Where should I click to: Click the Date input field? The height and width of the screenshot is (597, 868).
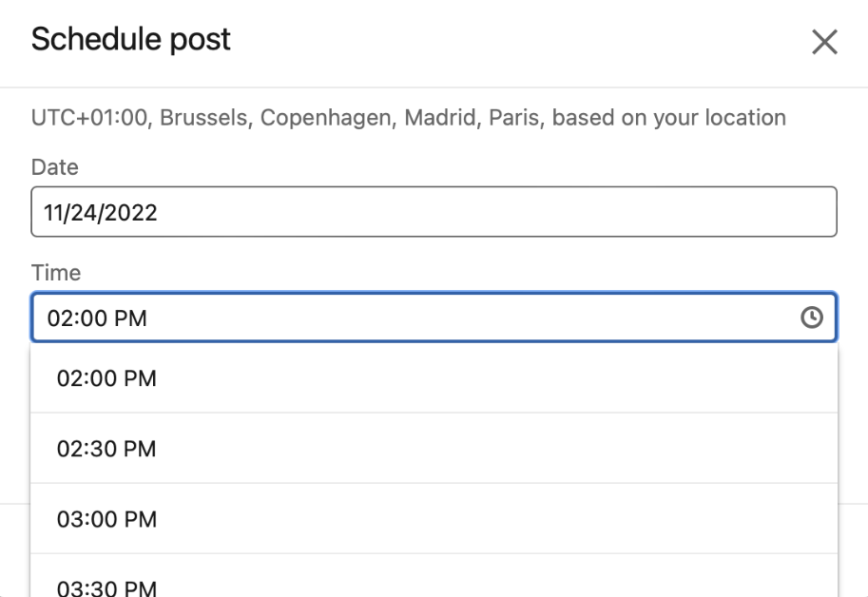(x=434, y=212)
